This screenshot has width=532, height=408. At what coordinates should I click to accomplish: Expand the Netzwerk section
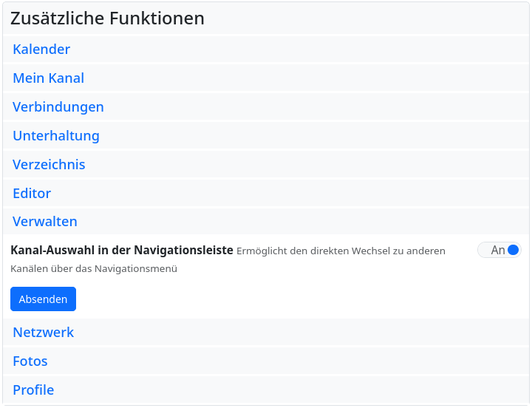(x=43, y=333)
